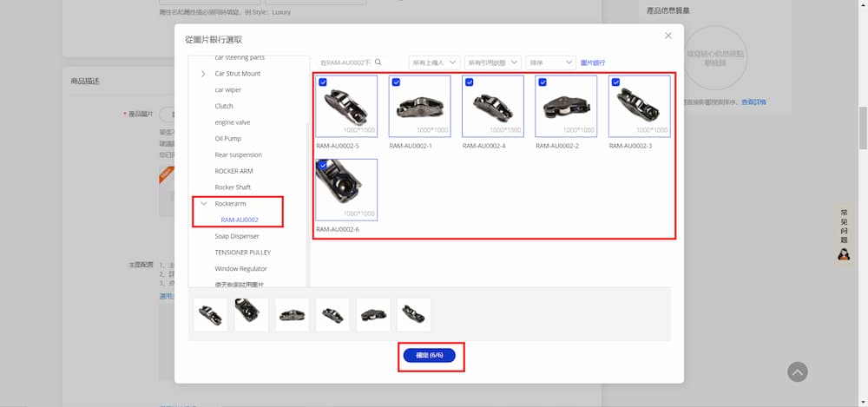
Task: Toggle the RAM-AU0002-3 image checkbox
Action: [615, 82]
